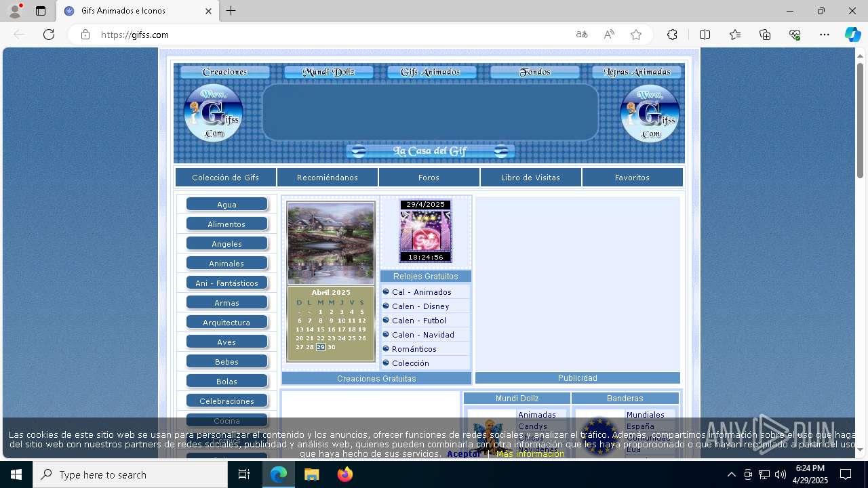Image resolution: width=868 pixels, height=488 pixels.
Task: Click the Read aloud icon
Action: pos(609,35)
